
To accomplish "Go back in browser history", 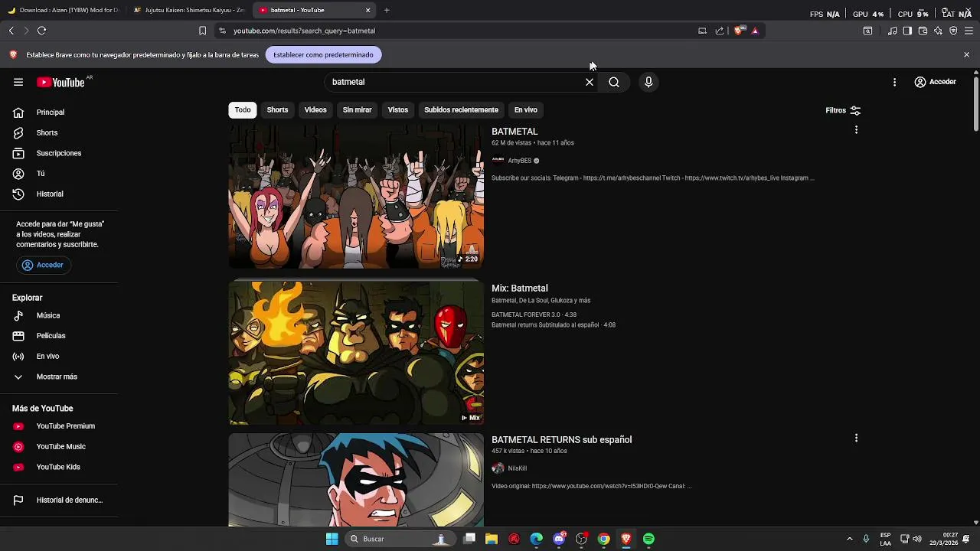I will 11,31.
